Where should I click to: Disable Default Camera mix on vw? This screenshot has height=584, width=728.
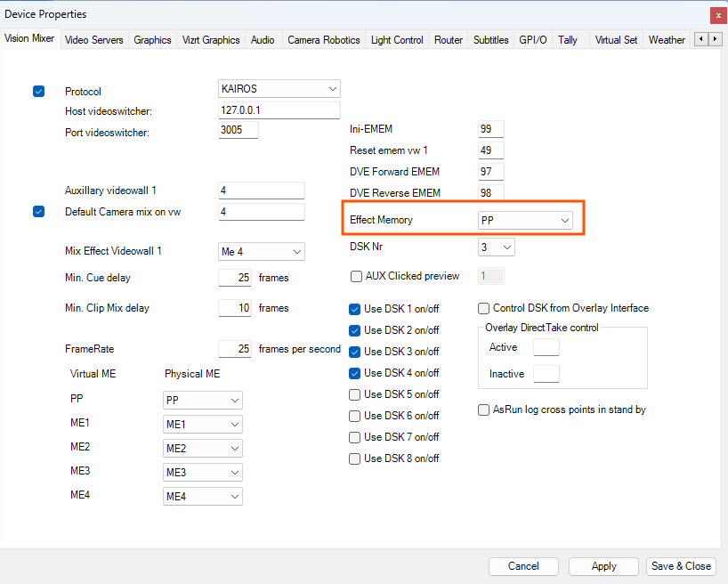38,212
